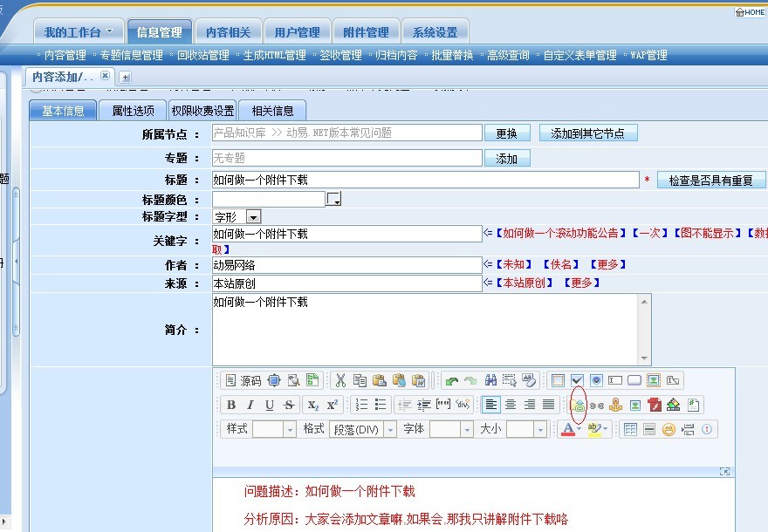This screenshot has width=768, height=532.
Task: Open the 标题颜色 color picker swatch
Action: click(x=333, y=200)
